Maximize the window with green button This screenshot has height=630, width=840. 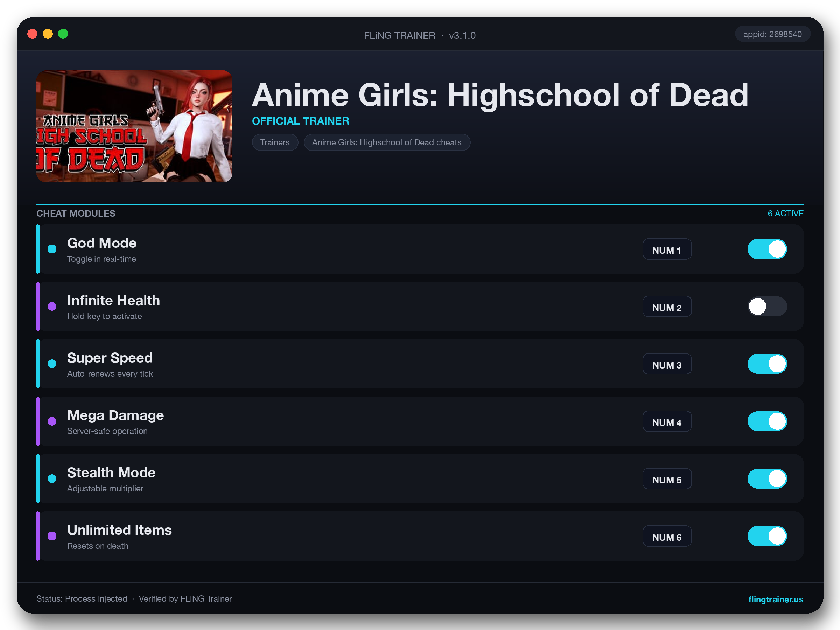63,34
